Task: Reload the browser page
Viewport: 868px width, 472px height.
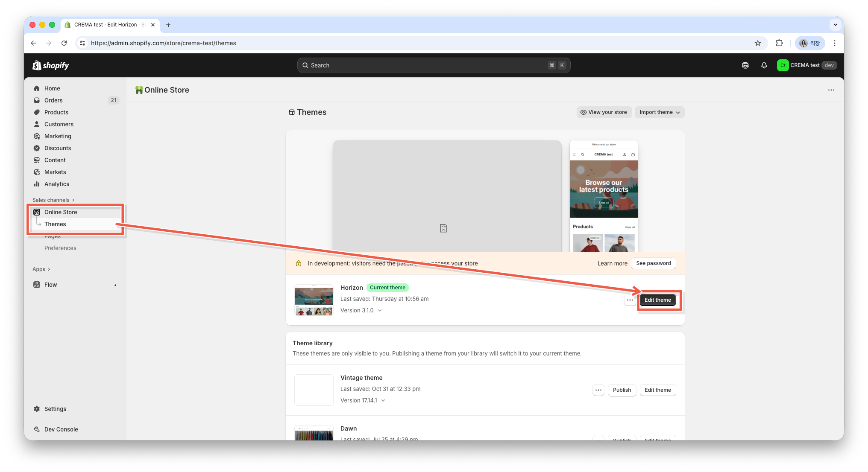Action: tap(64, 43)
